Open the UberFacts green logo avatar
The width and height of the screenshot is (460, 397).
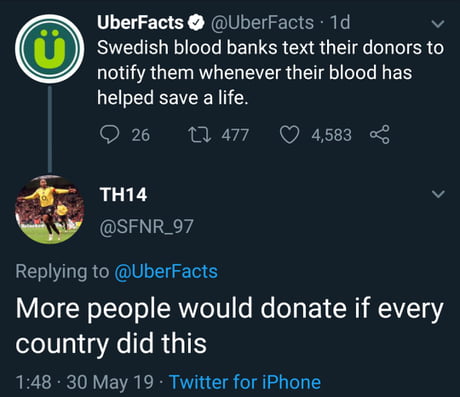click(50, 49)
